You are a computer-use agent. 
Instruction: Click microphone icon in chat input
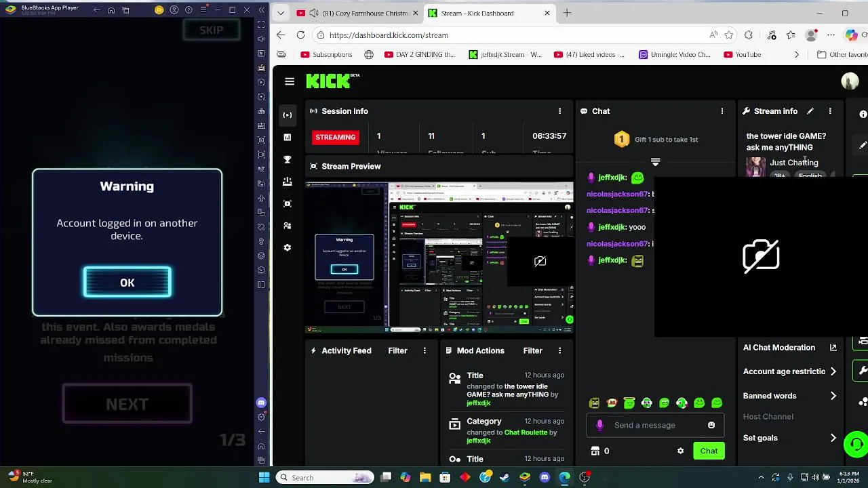(599, 425)
